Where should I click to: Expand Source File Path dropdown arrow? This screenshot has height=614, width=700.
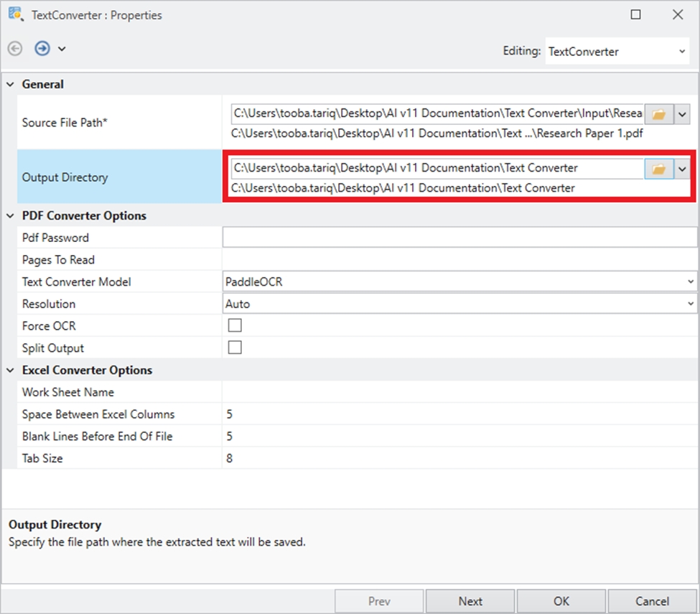(682, 114)
